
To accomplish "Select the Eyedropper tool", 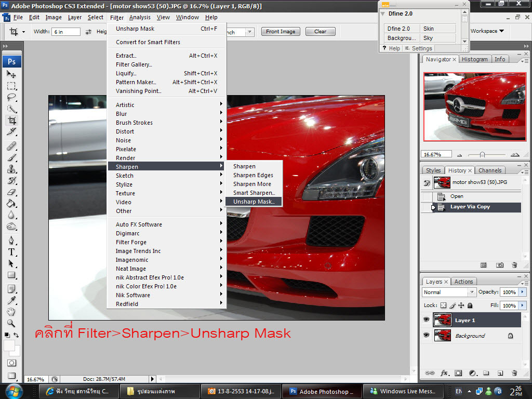I will (11, 301).
